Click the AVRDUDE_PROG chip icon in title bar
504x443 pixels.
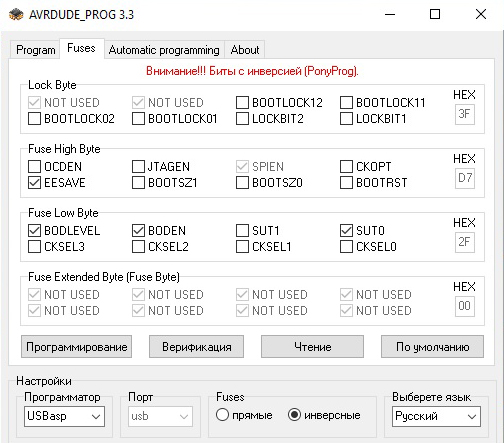click(16, 14)
